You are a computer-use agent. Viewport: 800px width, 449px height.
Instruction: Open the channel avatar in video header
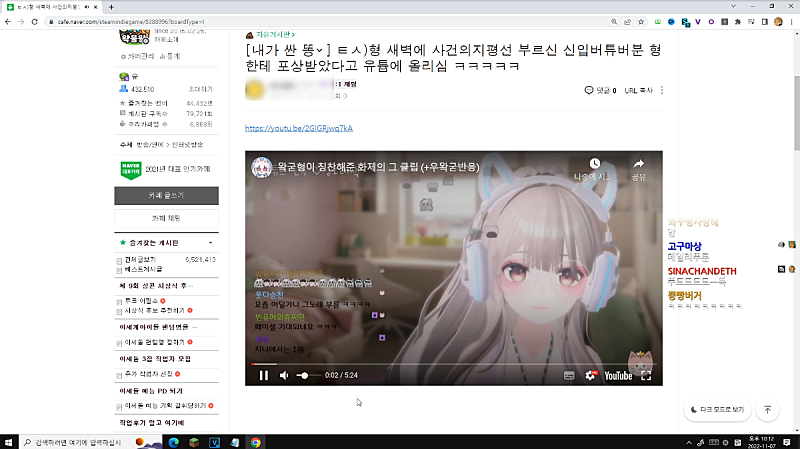(x=261, y=167)
